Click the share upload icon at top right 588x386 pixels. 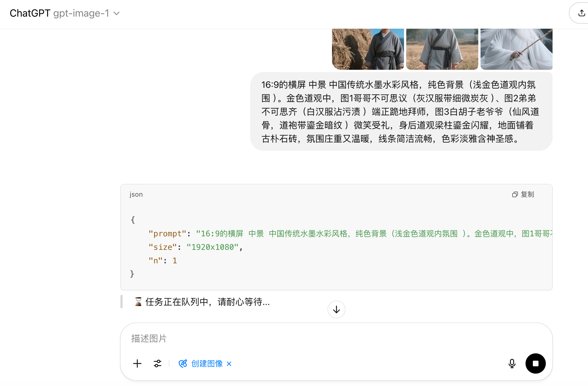[582, 13]
